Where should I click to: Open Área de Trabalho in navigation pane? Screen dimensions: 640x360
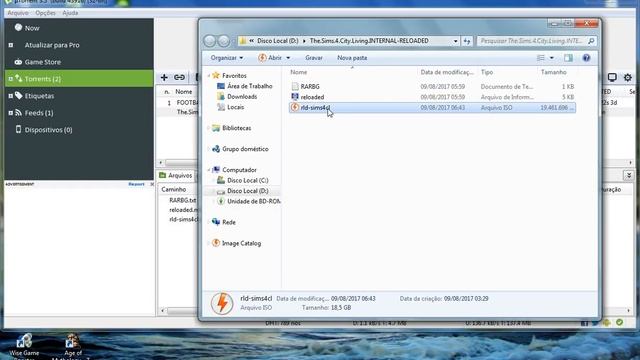(x=249, y=86)
